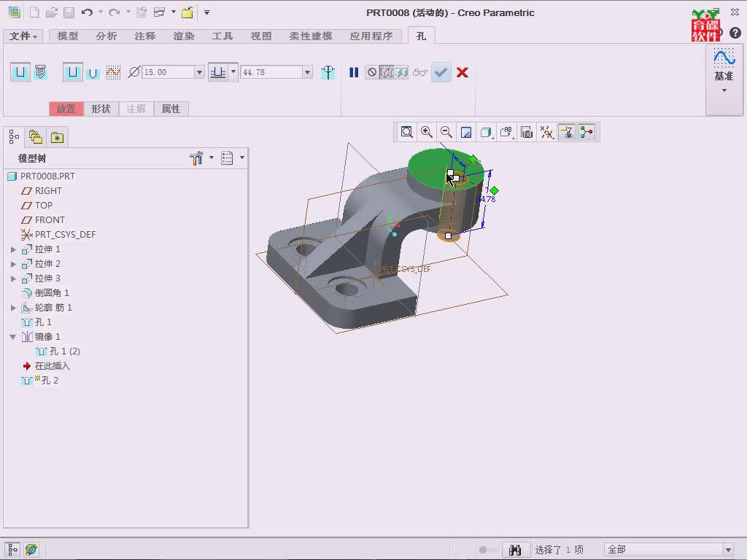This screenshot has width=747, height=560.
Task: Undo the last action
Action: pyautogui.click(x=87, y=12)
